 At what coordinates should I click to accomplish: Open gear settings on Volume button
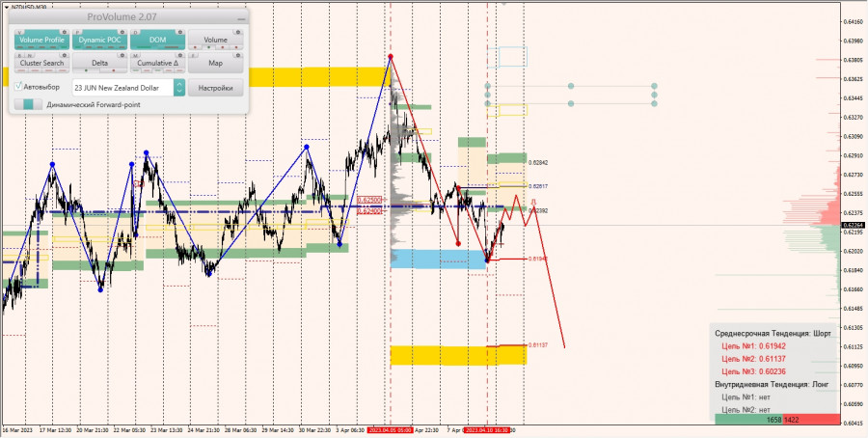pyautogui.click(x=238, y=33)
